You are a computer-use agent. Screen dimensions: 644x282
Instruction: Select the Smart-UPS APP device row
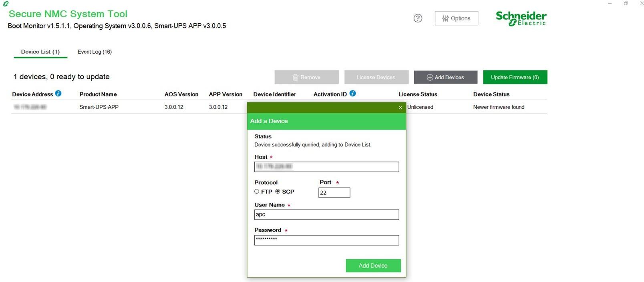[99, 107]
